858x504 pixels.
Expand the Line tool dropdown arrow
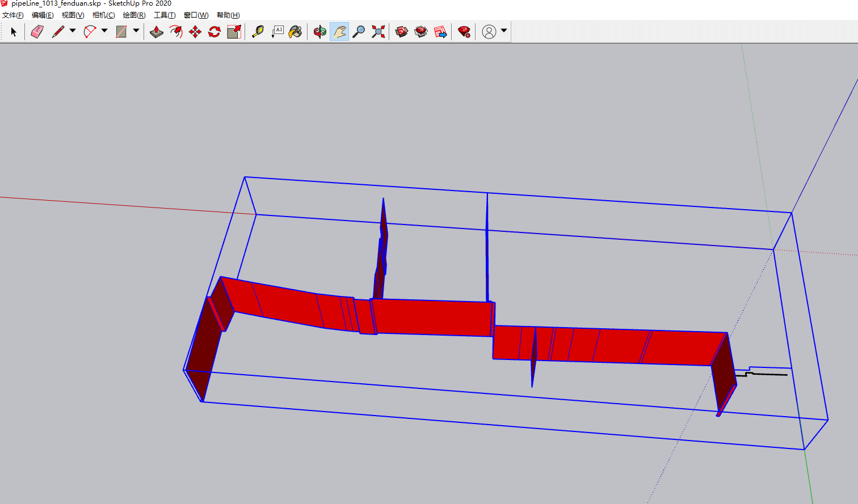point(73,31)
